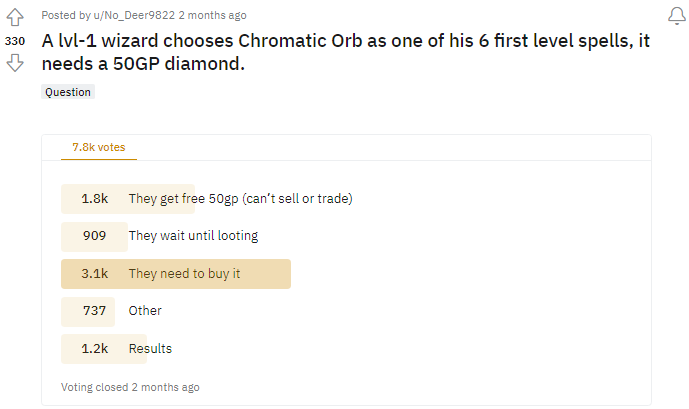Viewport: 689px width, 409px height.
Task: Select the 7.8k votes tab
Action: click(98, 147)
